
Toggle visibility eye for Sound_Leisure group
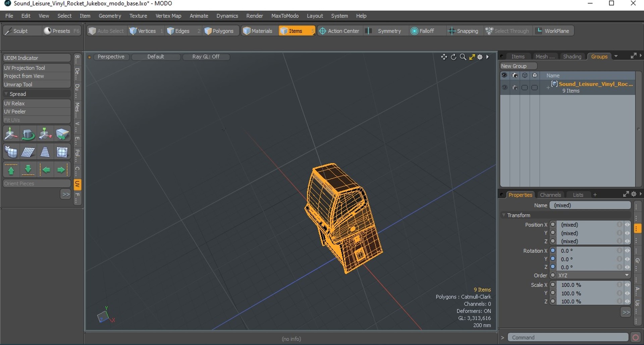[x=504, y=88]
